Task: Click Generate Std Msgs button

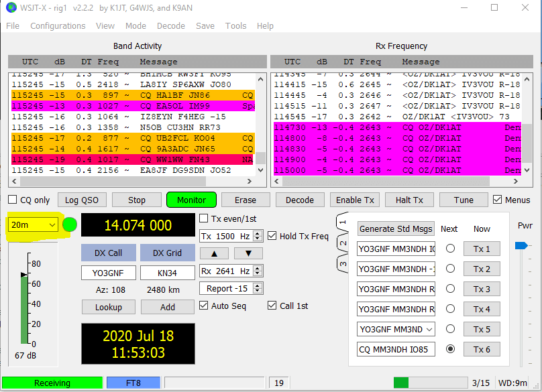Action: click(396, 229)
